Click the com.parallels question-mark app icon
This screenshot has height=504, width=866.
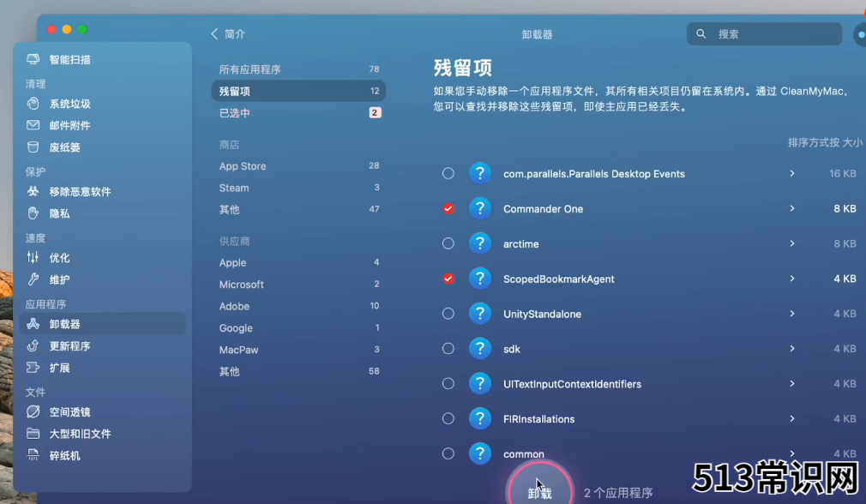[x=480, y=173]
